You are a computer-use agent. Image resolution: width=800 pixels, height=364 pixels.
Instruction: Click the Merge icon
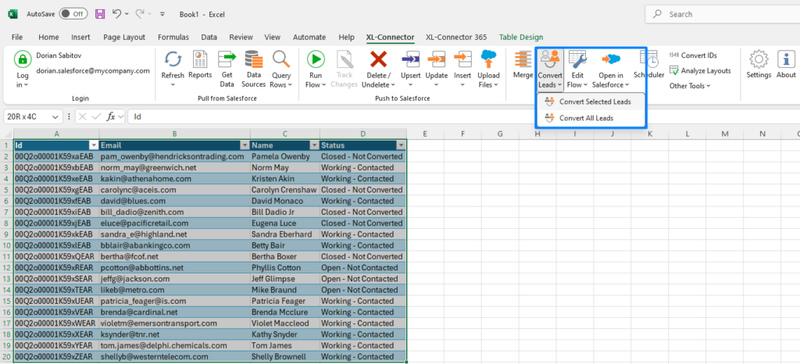[522, 59]
